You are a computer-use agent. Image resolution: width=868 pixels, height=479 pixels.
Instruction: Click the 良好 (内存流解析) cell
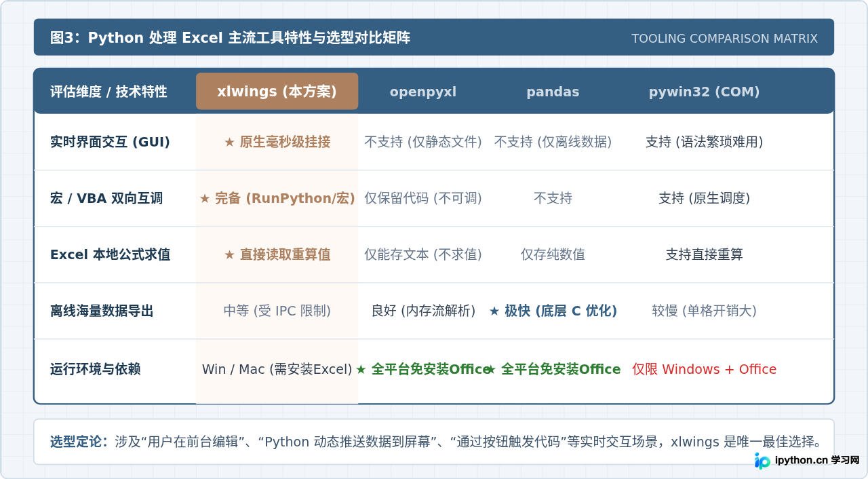(423, 311)
